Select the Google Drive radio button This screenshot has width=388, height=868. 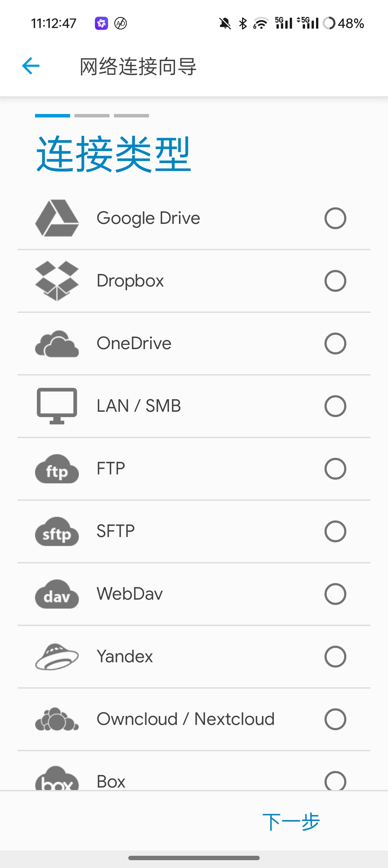[335, 218]
